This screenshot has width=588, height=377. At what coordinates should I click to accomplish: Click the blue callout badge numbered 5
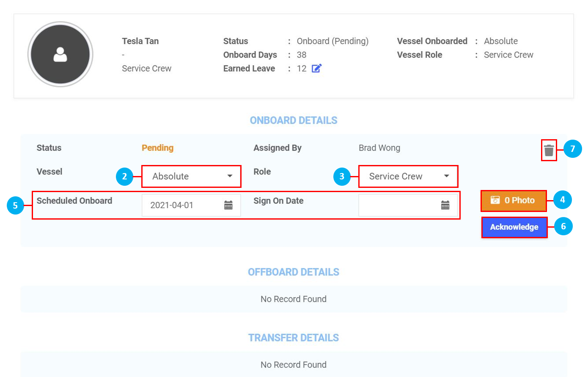point(15,206)
